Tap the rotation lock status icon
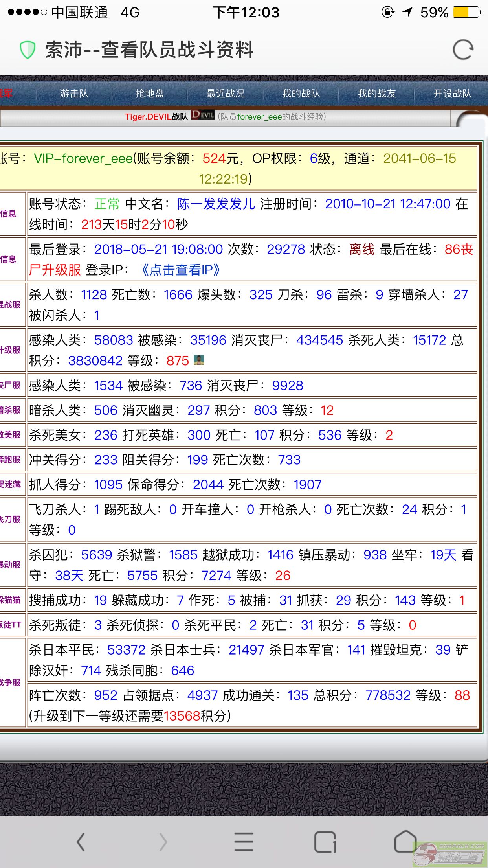Viewport: 488px width, 868px height. click(x=388, y=12)
